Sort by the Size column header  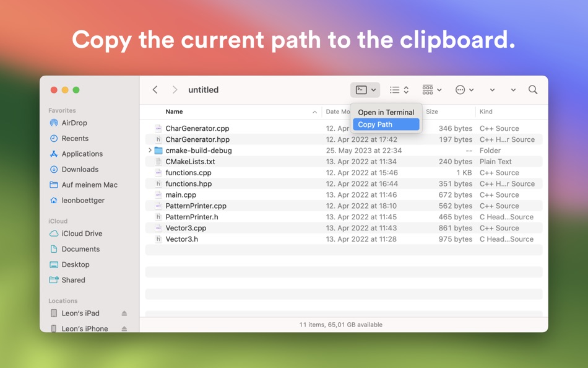pos(432,112)
